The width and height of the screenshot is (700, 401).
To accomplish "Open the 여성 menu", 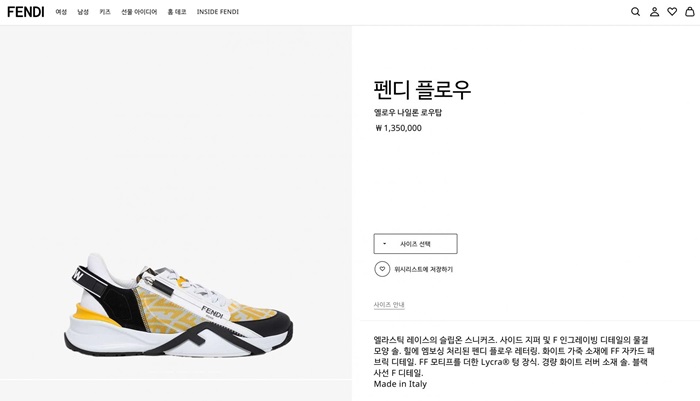I will (x=61, y=12).
